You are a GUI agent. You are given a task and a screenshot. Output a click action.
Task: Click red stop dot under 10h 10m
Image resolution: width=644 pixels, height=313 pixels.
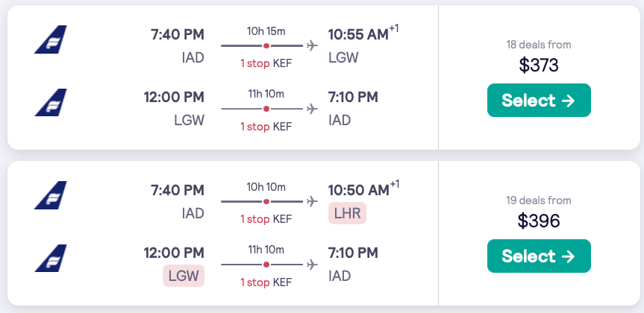(266, 201)
